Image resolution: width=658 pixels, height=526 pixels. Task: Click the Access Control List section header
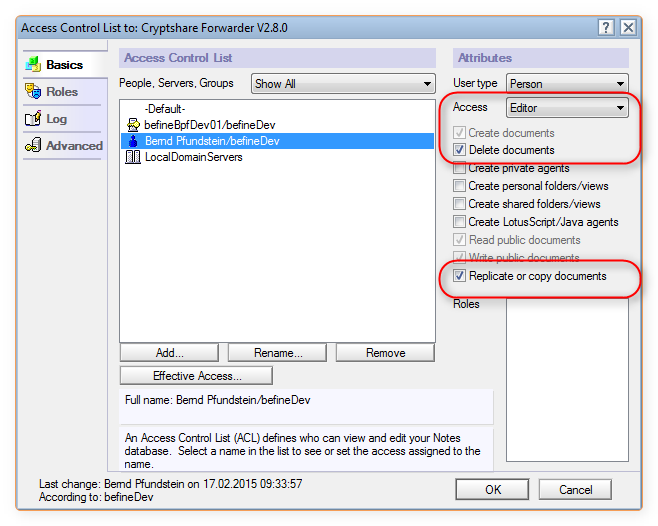(277, 58)
